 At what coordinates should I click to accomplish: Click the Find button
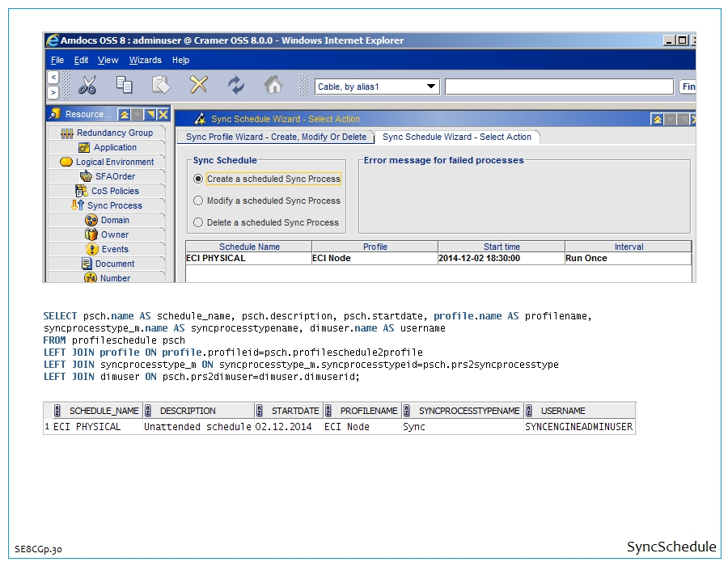point(688,87)
